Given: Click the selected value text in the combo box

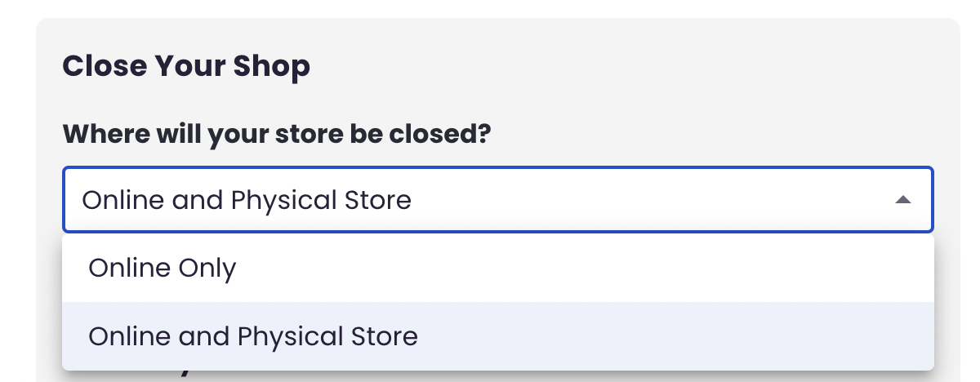Looking at the screenshot, I should (247, 200).
